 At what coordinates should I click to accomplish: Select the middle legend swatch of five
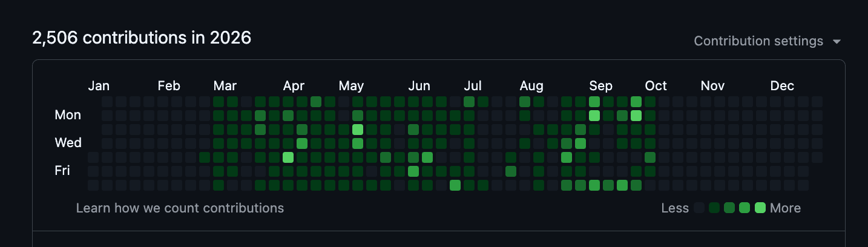pyautogui.click(x=729, y=208)
